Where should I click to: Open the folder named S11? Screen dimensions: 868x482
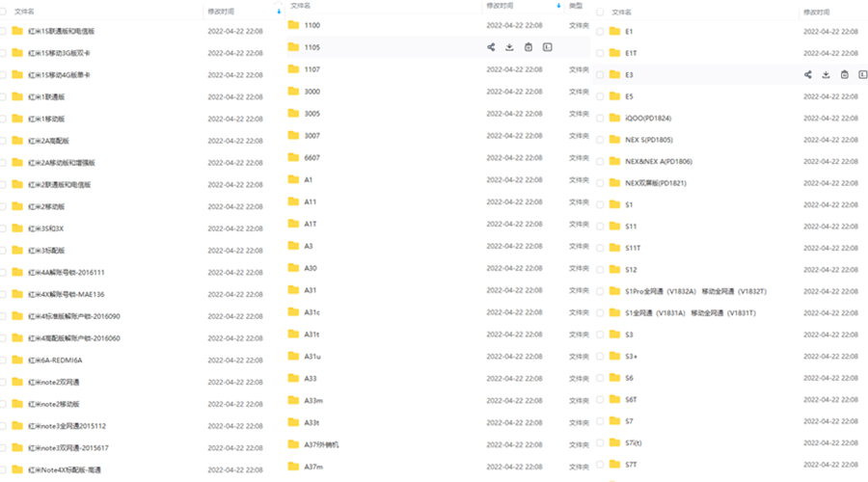[x=631, y=227]
